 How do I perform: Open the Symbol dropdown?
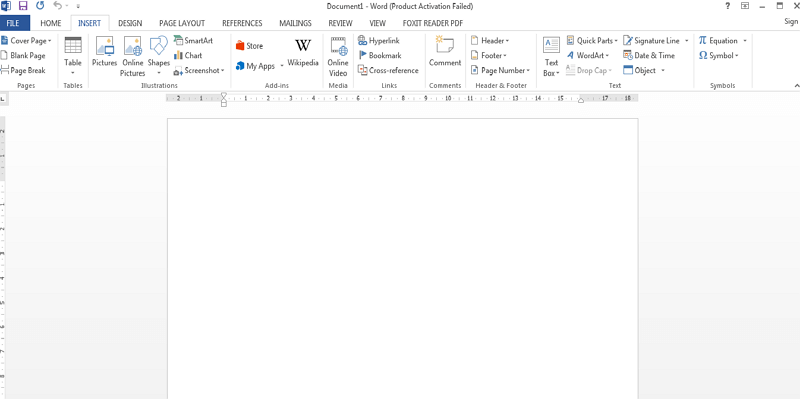point(719,56)
